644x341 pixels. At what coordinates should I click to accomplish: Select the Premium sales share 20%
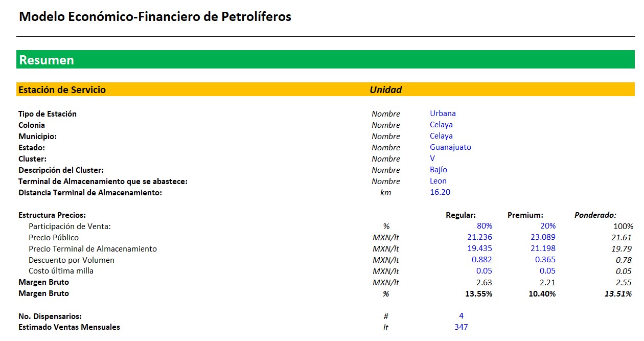coord(548,226)
